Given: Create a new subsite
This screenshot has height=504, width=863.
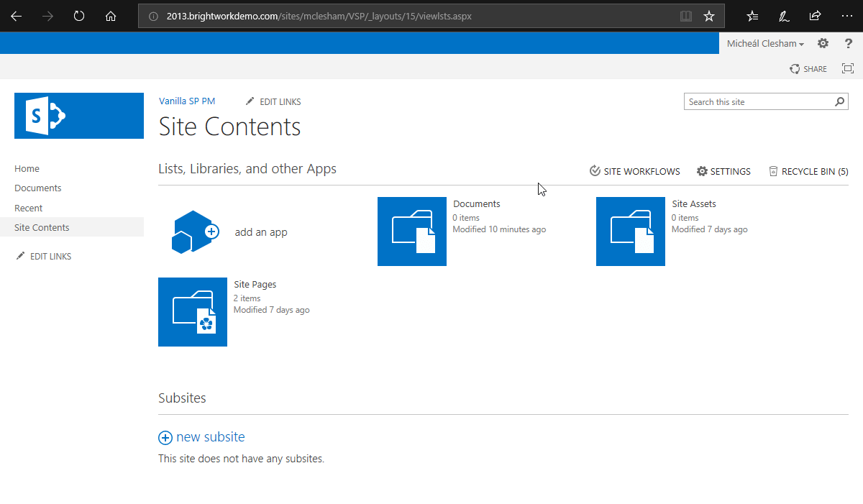Looking at the screenshot, I should click(x=201, y=436).
